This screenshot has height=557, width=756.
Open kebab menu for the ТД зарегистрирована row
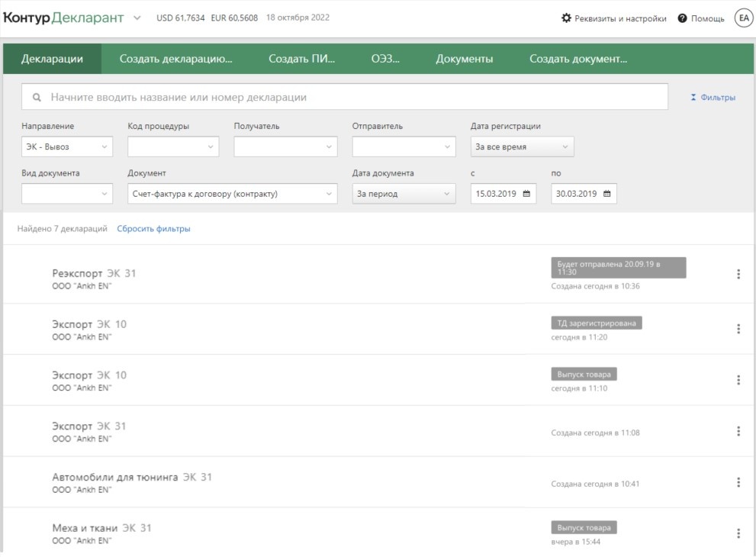(738, 329)
